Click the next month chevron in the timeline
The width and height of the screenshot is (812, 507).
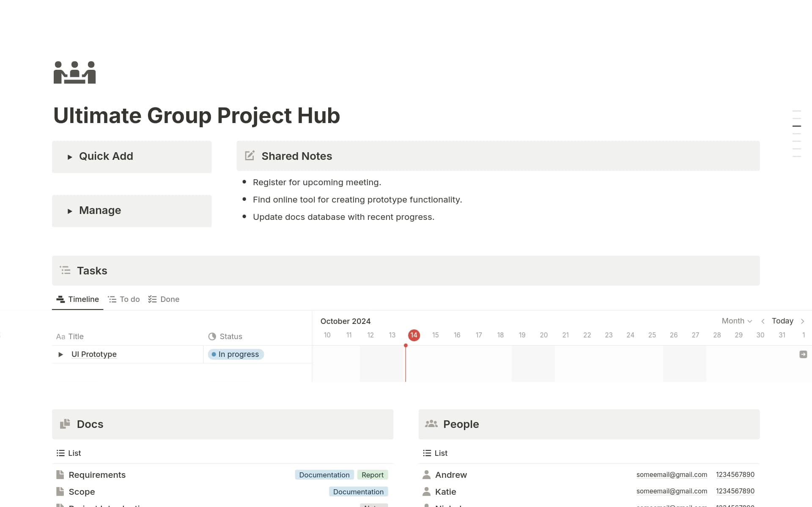point(804,321)
